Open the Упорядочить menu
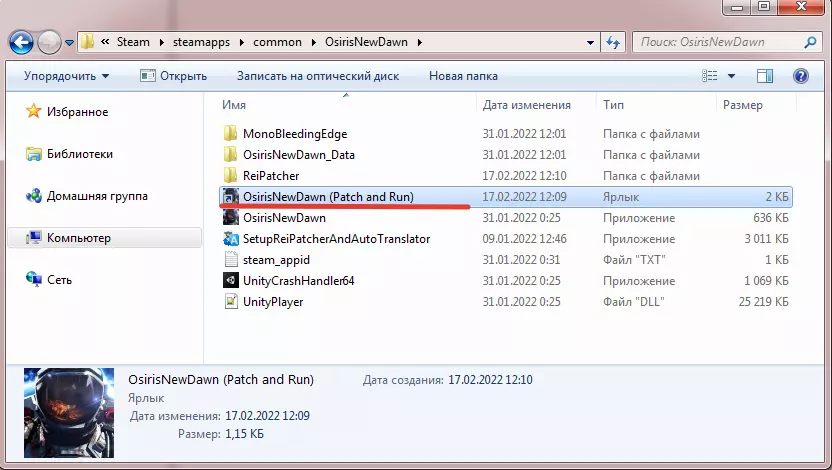The height and width of the screenshot is (470, 832). coord(66,76)
